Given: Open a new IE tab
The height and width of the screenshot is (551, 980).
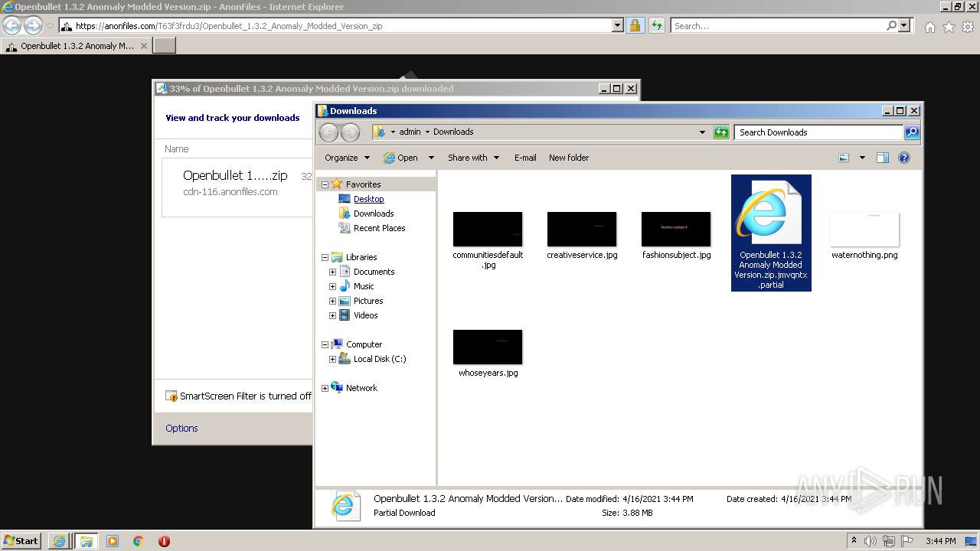Looking at the screenshot, I should (165, 46).
